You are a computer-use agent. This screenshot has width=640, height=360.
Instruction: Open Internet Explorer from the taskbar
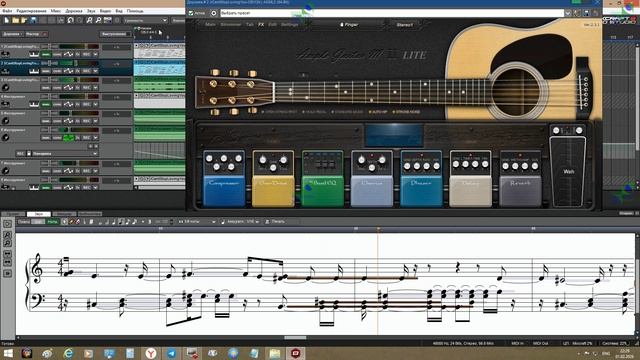click(68, 353)
